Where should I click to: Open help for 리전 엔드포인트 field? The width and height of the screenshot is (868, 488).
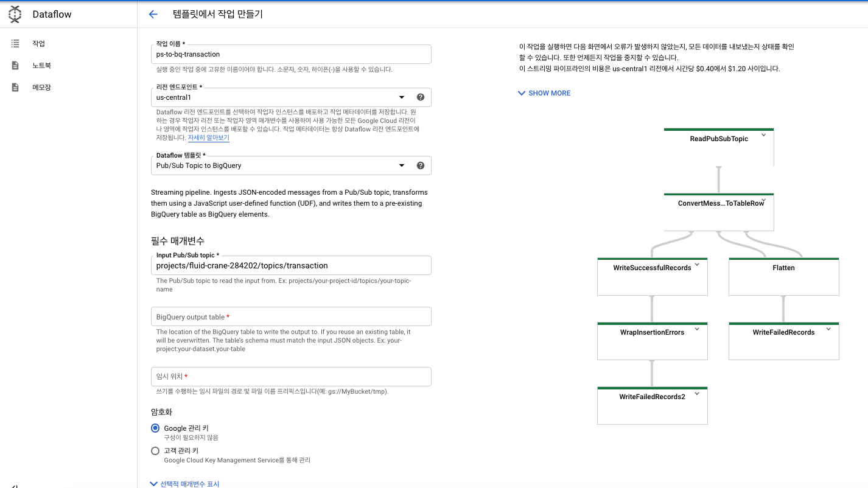420,97
